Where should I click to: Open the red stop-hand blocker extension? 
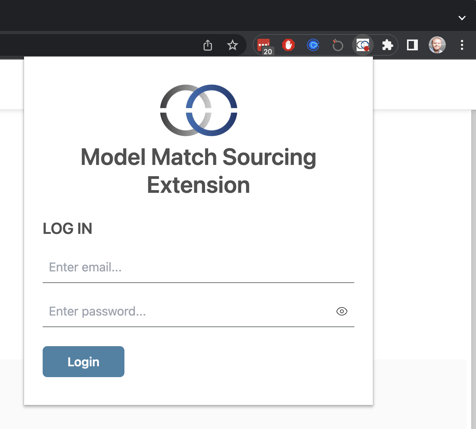click(x=288, y=45)
